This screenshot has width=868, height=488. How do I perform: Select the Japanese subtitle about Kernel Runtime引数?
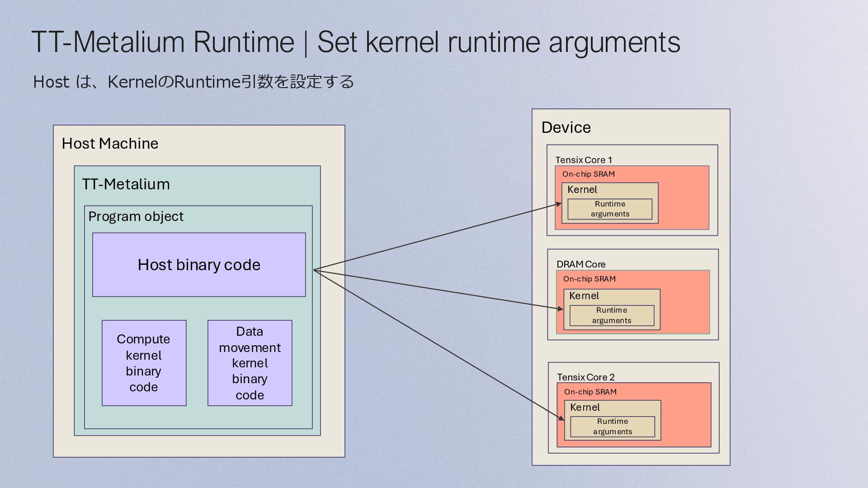pyautogui.click(x=193, y=82)
